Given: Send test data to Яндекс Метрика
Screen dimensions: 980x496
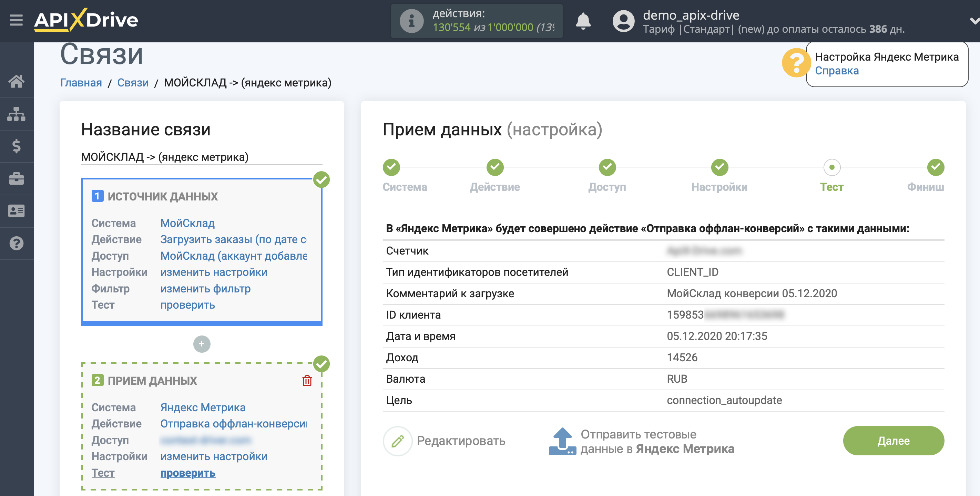Looking at the screenshot, I should 657,441.
